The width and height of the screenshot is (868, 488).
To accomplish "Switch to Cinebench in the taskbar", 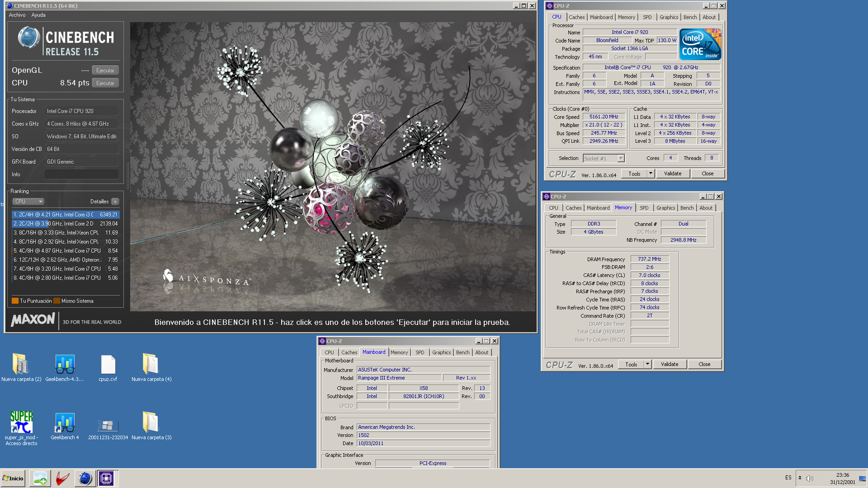I will 85,479.
